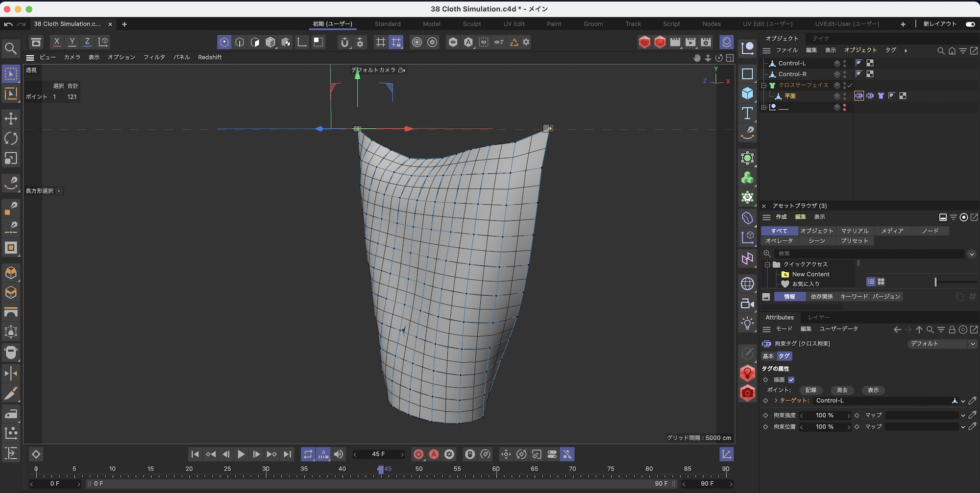Click the Text object icon
Image resolution: width=980 pixels, height=493 pixels.
[x=747, y=113]
